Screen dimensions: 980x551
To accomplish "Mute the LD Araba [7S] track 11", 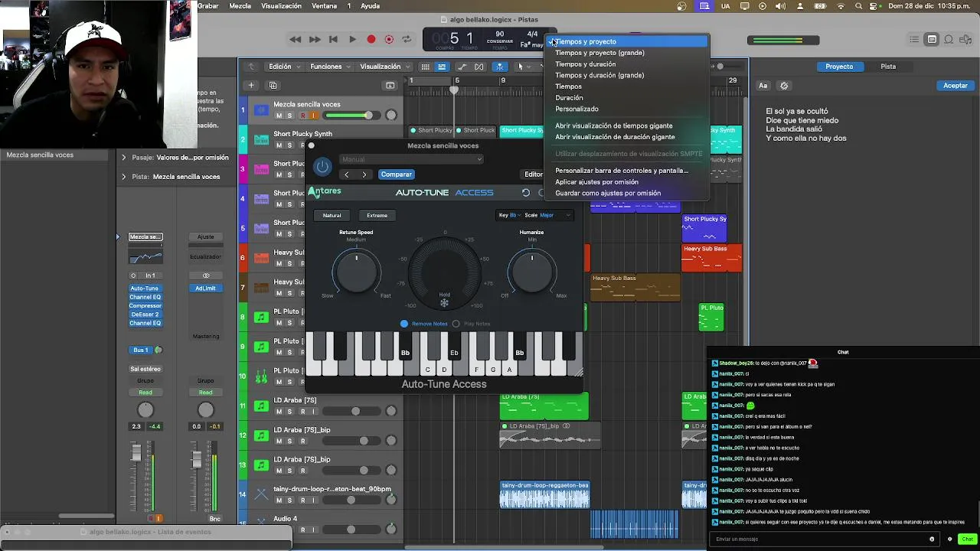I will pos(279,411).
